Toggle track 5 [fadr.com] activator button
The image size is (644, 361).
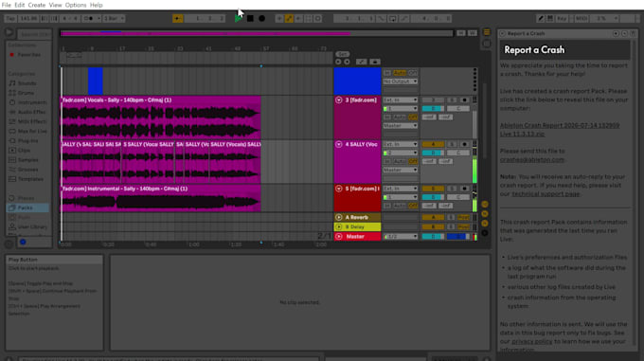tap(433, 189)
